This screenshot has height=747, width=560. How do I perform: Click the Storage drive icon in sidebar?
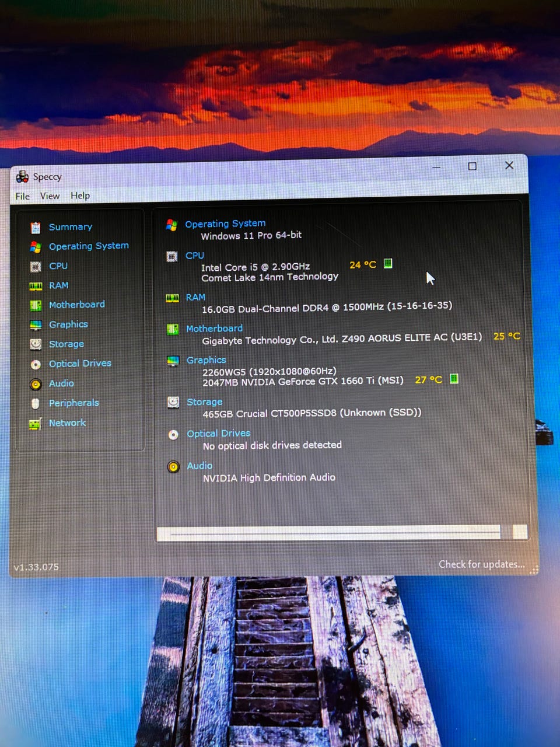(36, 344)
